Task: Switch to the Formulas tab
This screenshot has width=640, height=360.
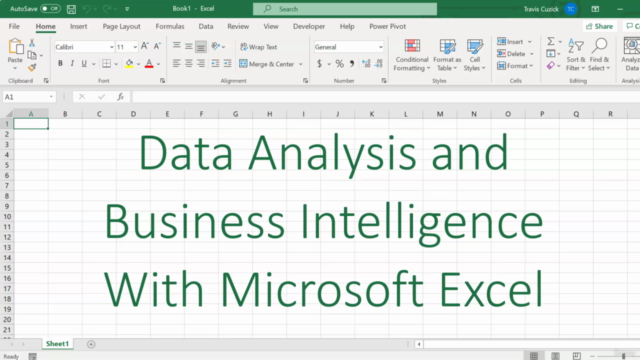Action: pos(170,26)
